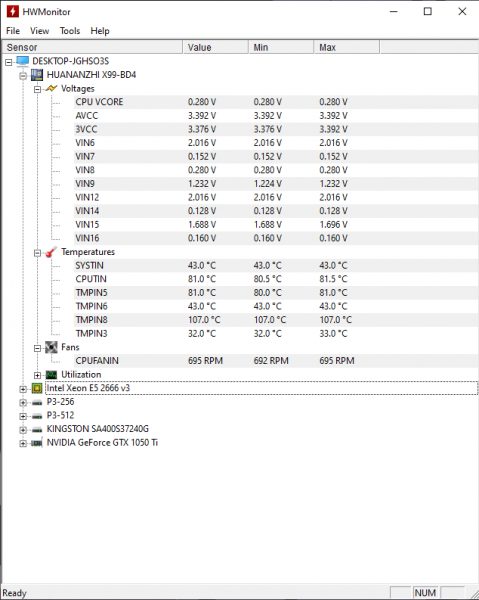Viewport: 479px width, 600px height.
Task: Expand the Utilization section
Action: (x=37, y=375)
